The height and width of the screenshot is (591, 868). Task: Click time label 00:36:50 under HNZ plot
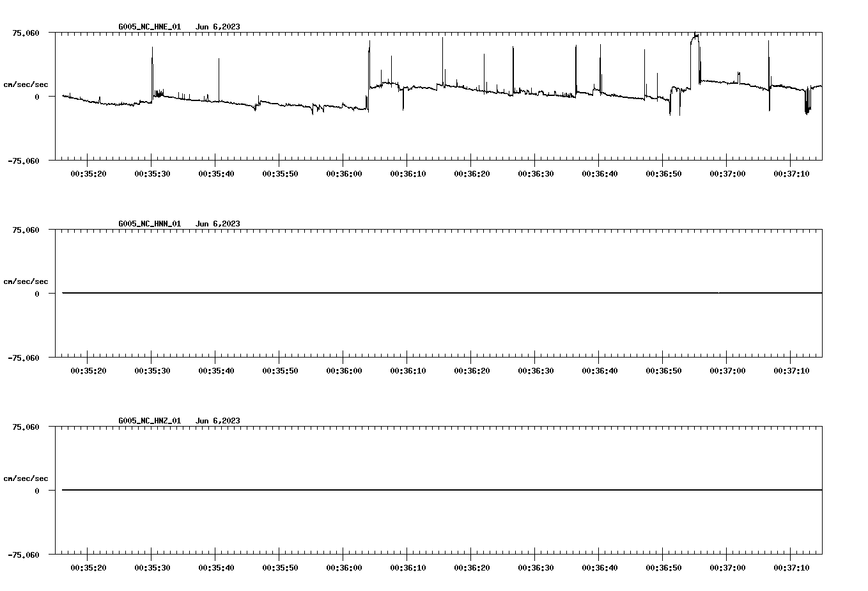663,568
